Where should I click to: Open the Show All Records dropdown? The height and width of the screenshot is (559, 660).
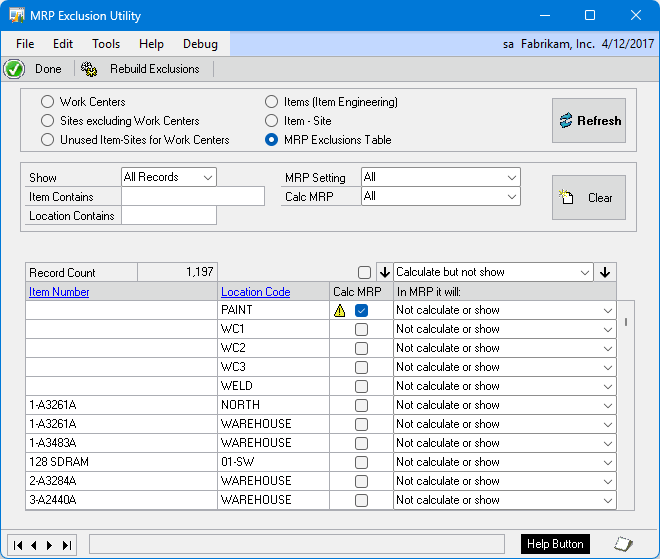coord(168,177)
